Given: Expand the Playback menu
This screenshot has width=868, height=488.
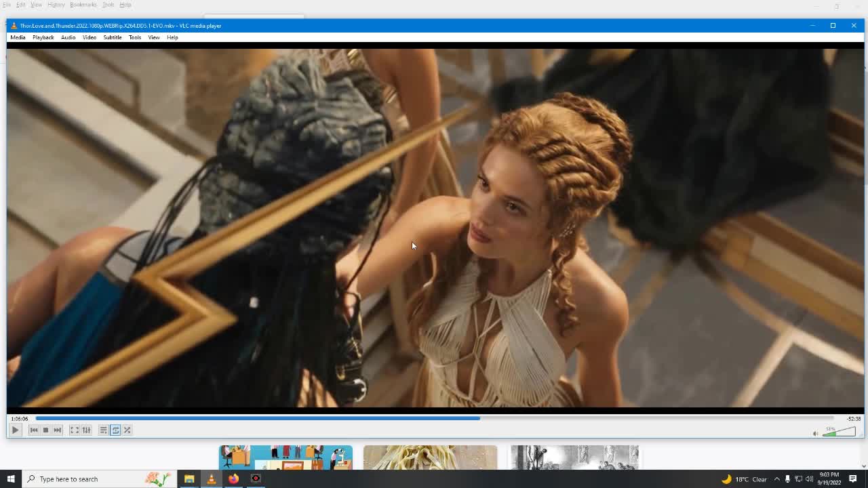Looking at the screenshot, I should 43,37.
